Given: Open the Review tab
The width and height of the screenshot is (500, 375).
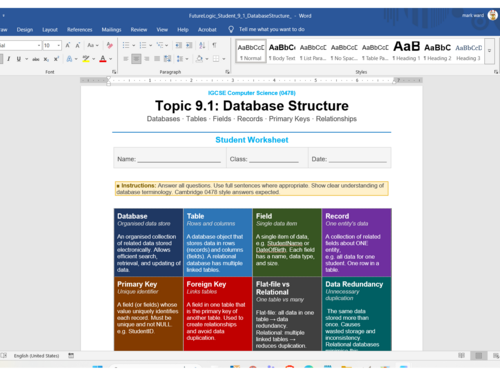Looking at the screenshot, I should coord(139,29).
